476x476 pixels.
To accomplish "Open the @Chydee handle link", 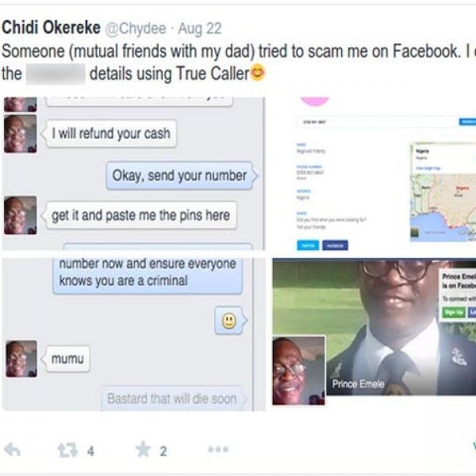I will point(136,29).
